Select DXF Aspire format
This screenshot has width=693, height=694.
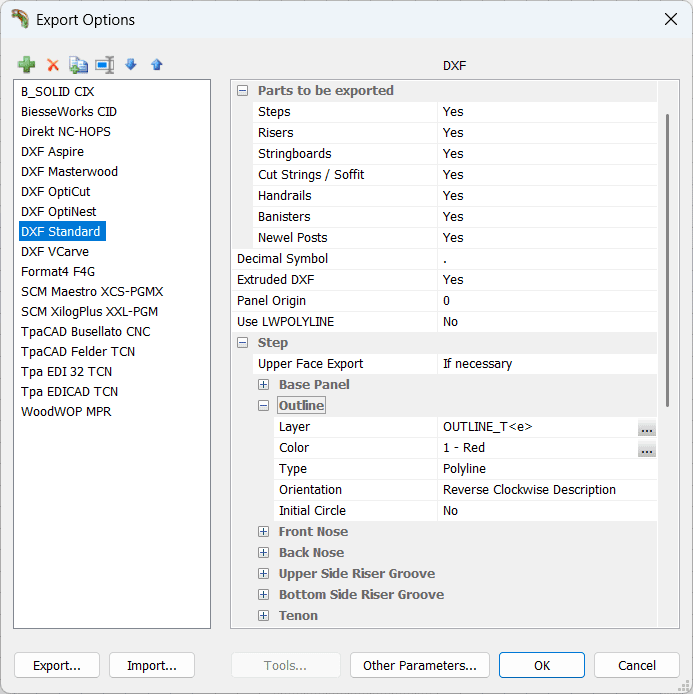click(52, 151)
